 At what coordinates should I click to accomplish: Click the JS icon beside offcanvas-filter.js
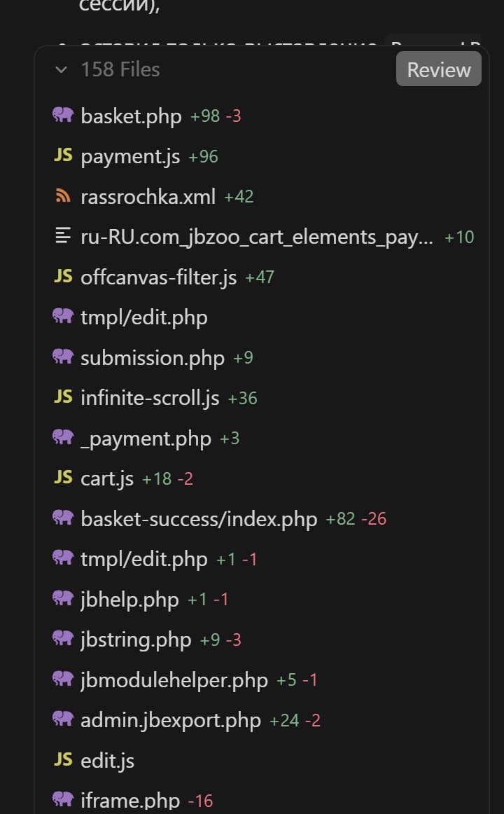click(x=63, y=277)
